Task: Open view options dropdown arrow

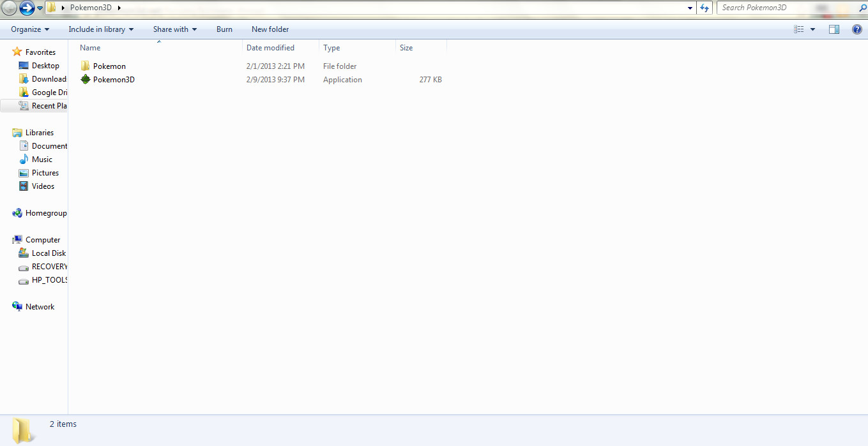Action: pyautogui.click(x=812, y=29)
